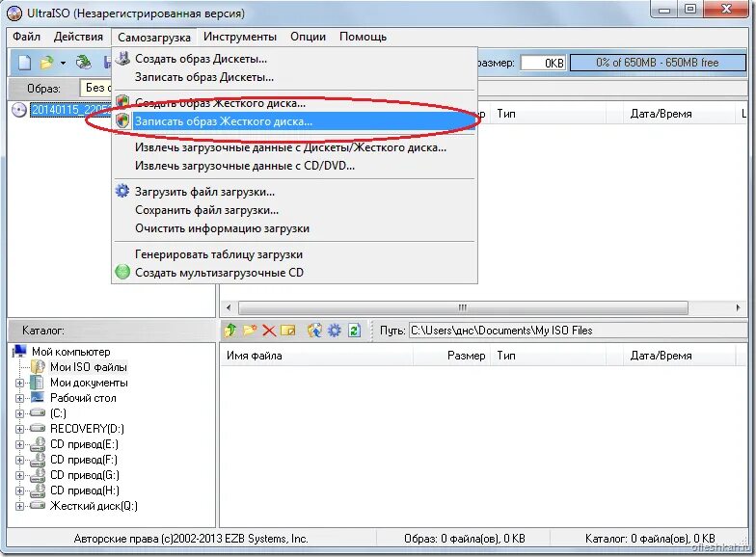Open the dropdown arrow next to Open icon
The width and height of the screenshot is (756, 557).
(x=63, y=64)
